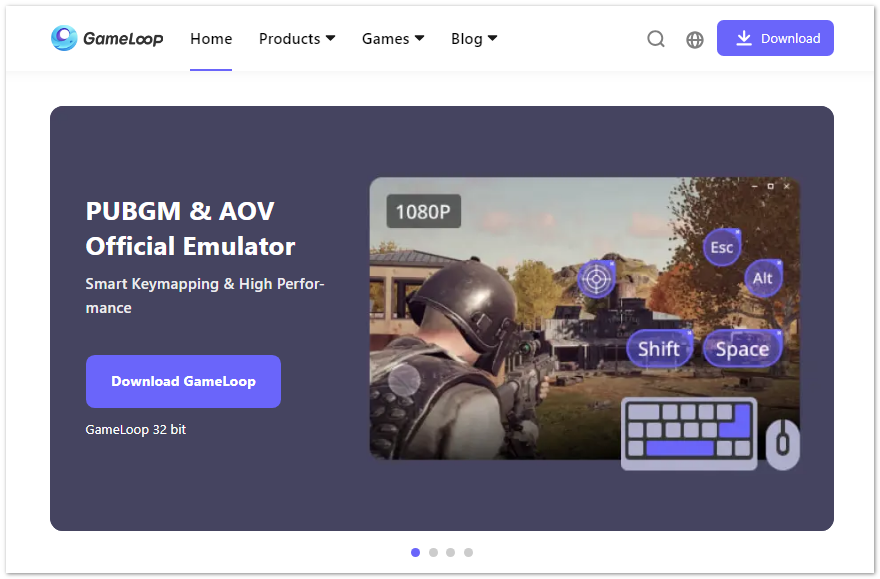Select the first carousel dot
The width and height of the screenshot is (880, 579).
coord(415,553)
